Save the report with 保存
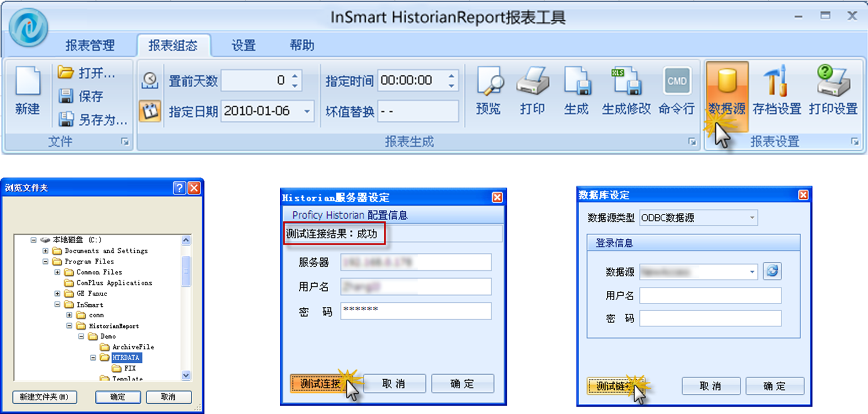The height and width of the screenshot is (414, 868). 80,96
